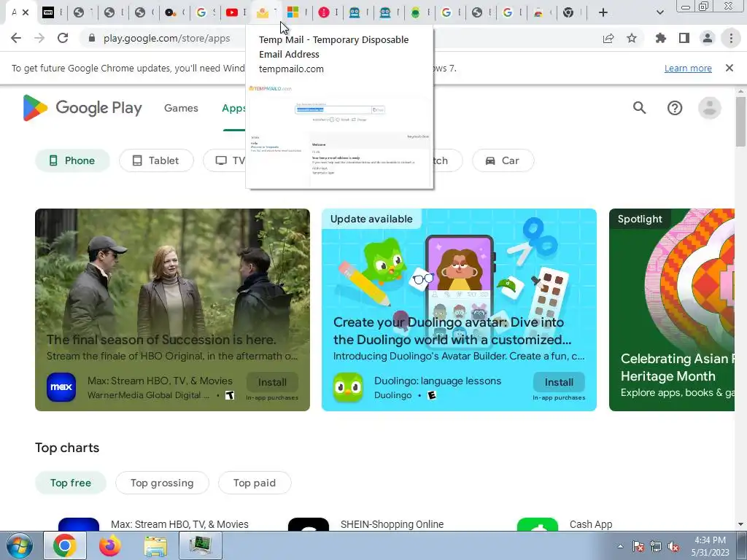
Task: Select the Tablet device filter
Action: click(x=156, y=160)
